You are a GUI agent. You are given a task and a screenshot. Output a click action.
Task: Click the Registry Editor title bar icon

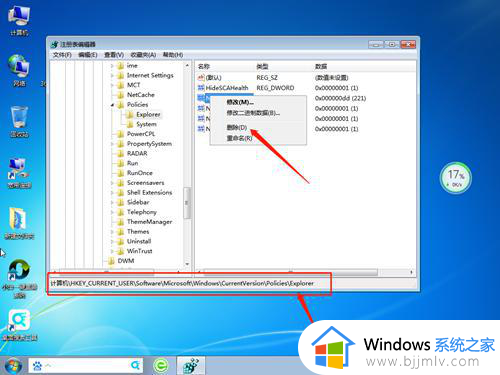coord(54,44)
